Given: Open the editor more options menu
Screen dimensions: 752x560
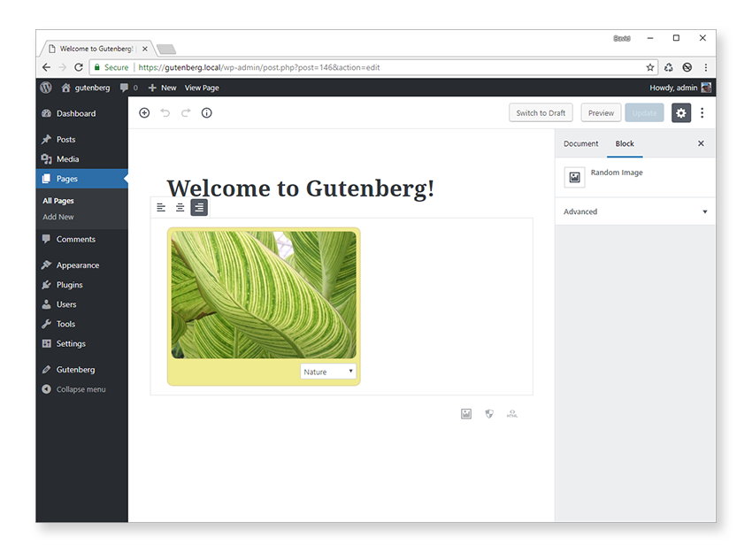Looking at the screenshot, I should [702, 112].
